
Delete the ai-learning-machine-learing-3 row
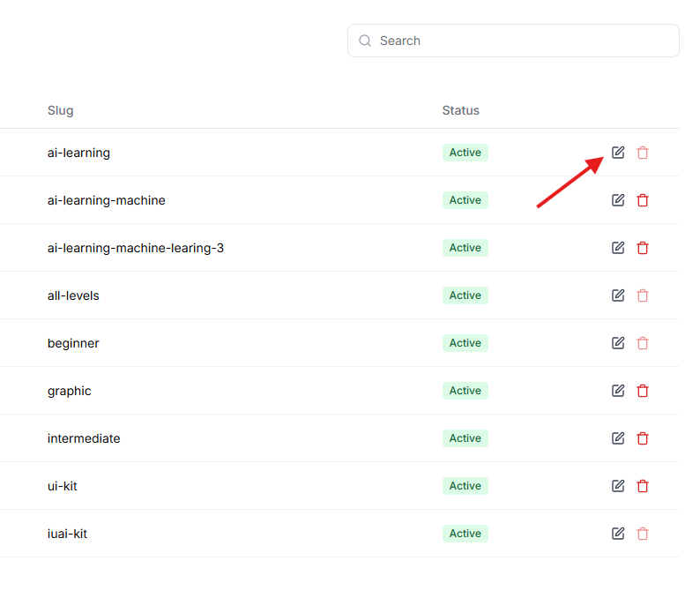point(643,248)
